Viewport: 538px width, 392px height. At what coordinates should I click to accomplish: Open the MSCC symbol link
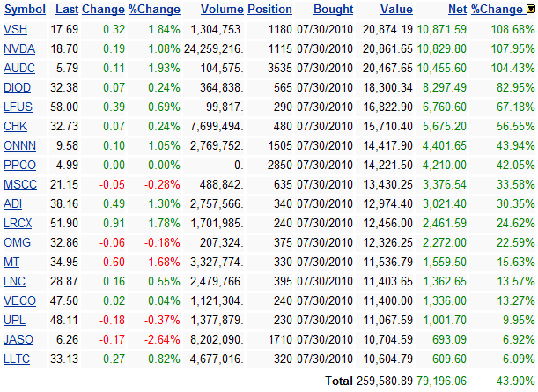point(20,185)
